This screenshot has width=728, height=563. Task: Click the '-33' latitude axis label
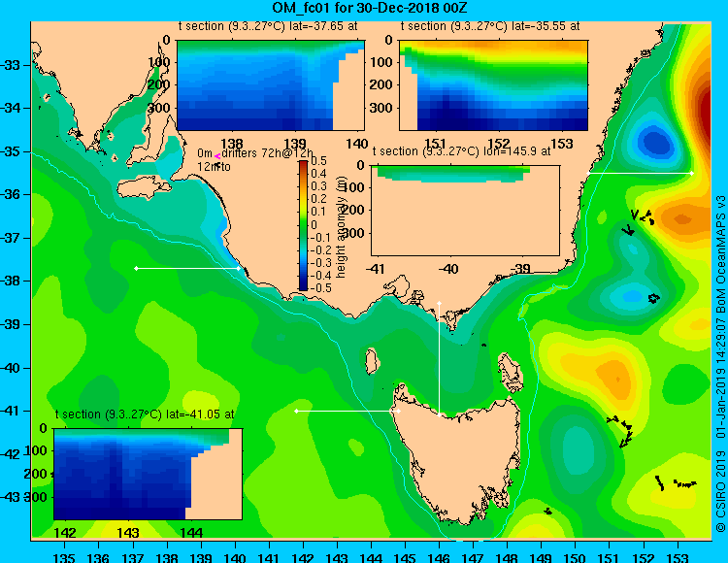click(11, 65)
